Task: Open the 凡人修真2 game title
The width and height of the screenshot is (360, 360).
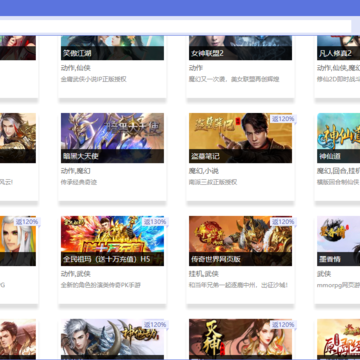Action: [335, 53]
